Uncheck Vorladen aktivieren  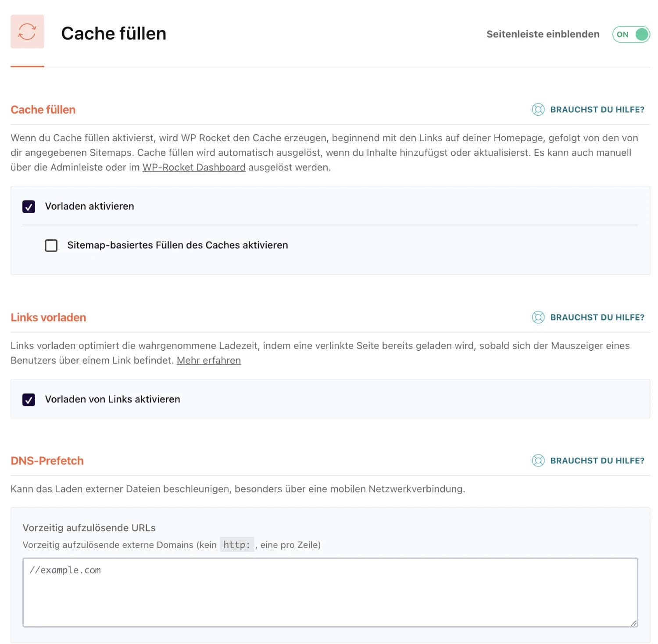tap(29, 206)
